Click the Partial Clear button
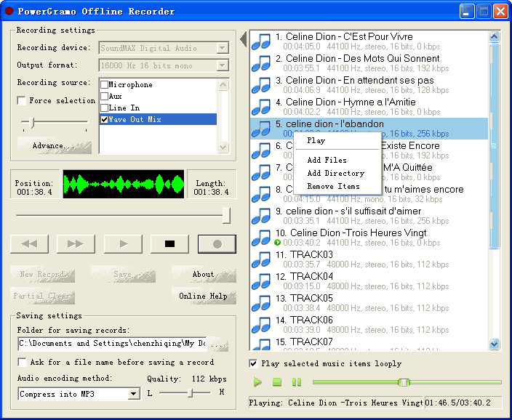This screenshot has height=420, width=512. point(42,296)
